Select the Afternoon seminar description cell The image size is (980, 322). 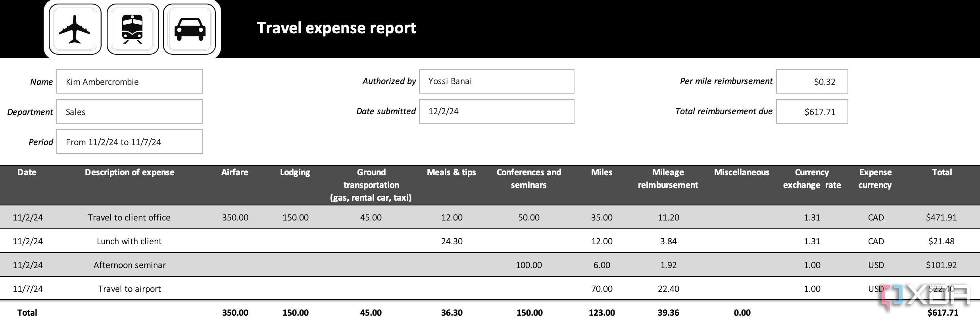coord(130,265)
